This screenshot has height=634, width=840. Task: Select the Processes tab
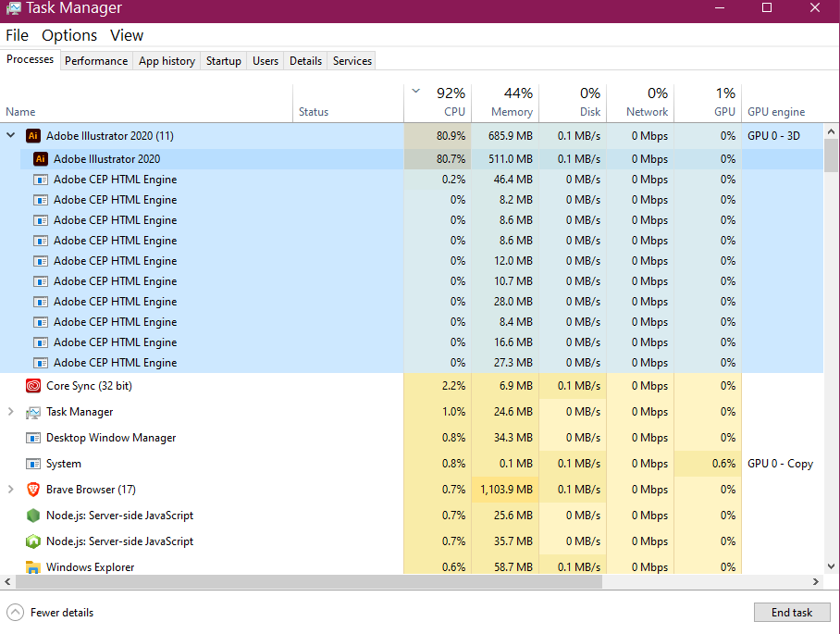pyautogui.click(x=30, y=59)
